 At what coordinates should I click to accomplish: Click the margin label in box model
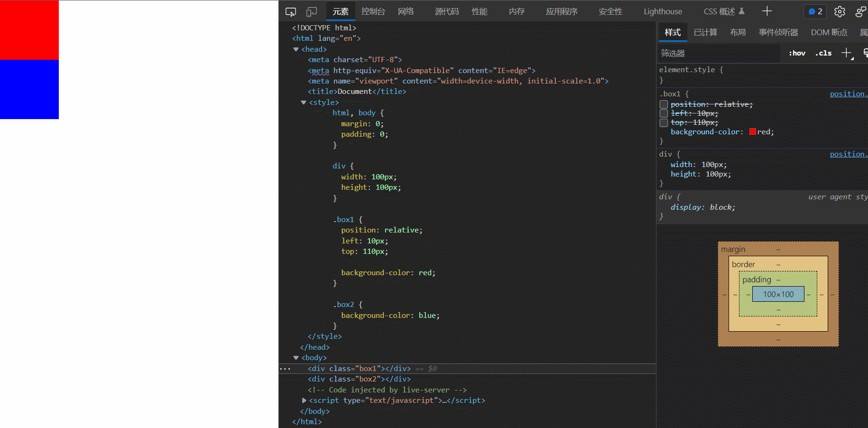click(733, 250)
